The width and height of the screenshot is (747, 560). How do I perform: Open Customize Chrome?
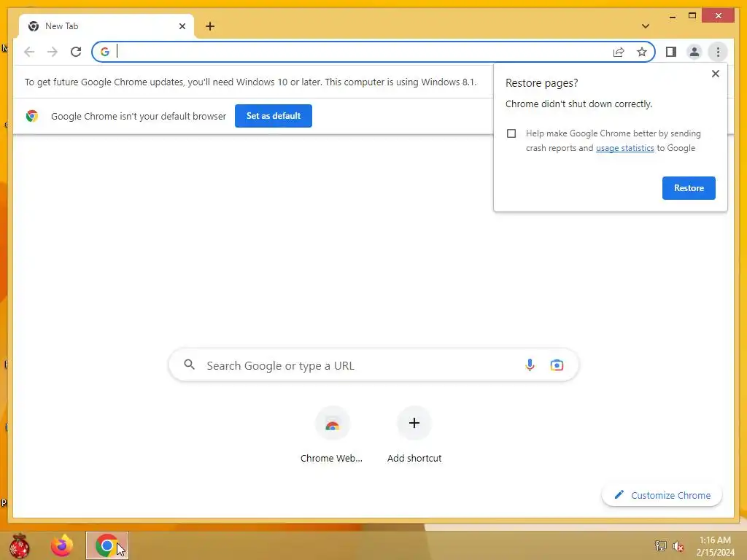(662, 495)
